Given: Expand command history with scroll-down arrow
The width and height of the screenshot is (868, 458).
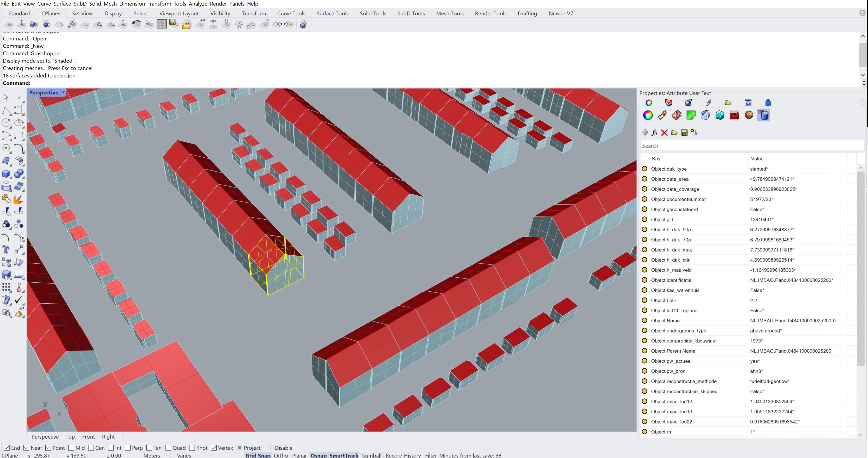Looking at the screenshot, I should point(863,75).
